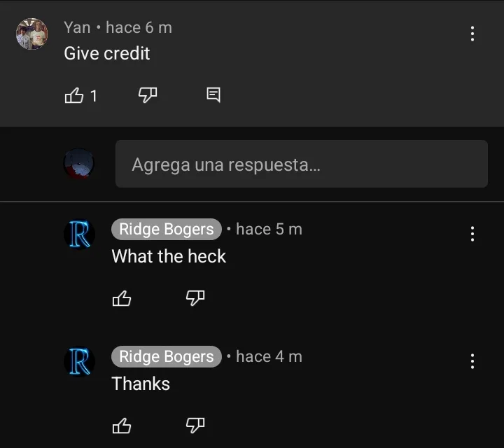Like Yan's "Give credit" comment
Viewport: 504px width, 448px height.
pyautogui.click(x=74, y=95)
